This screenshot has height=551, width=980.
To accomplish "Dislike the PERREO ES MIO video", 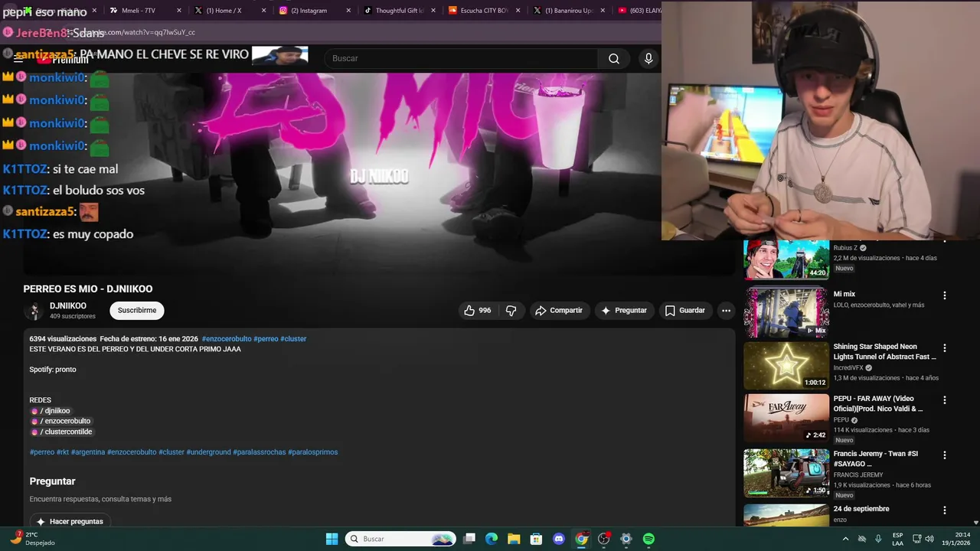I will (511, 311).
